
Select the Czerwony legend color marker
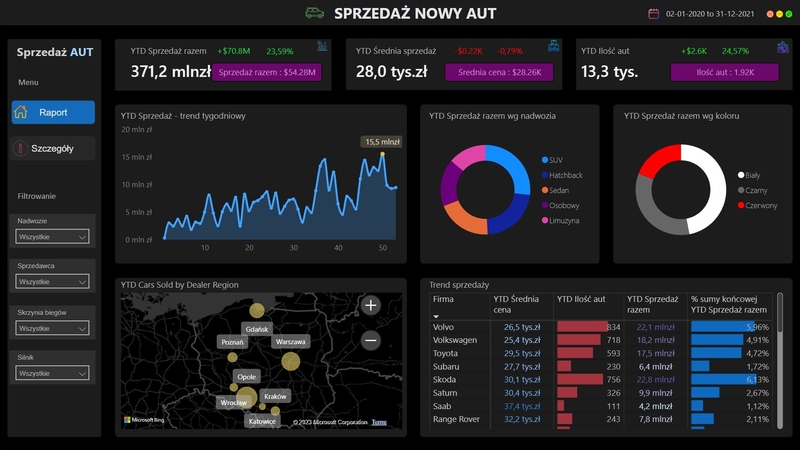tap(741, 205)
